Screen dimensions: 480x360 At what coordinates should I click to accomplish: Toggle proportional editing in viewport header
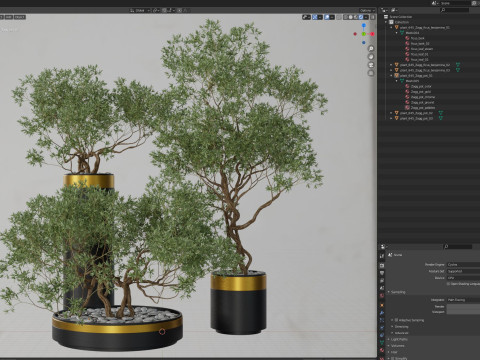pos(180,10)
